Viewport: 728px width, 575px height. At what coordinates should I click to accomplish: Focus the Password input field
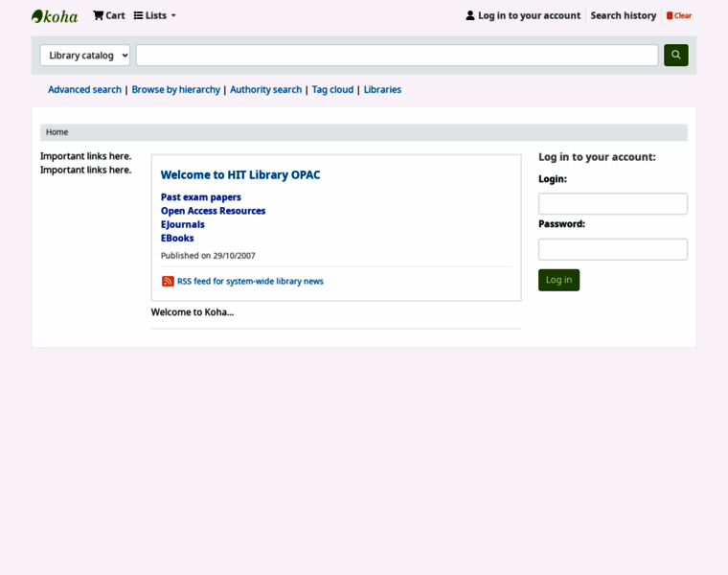pos(613,249)
